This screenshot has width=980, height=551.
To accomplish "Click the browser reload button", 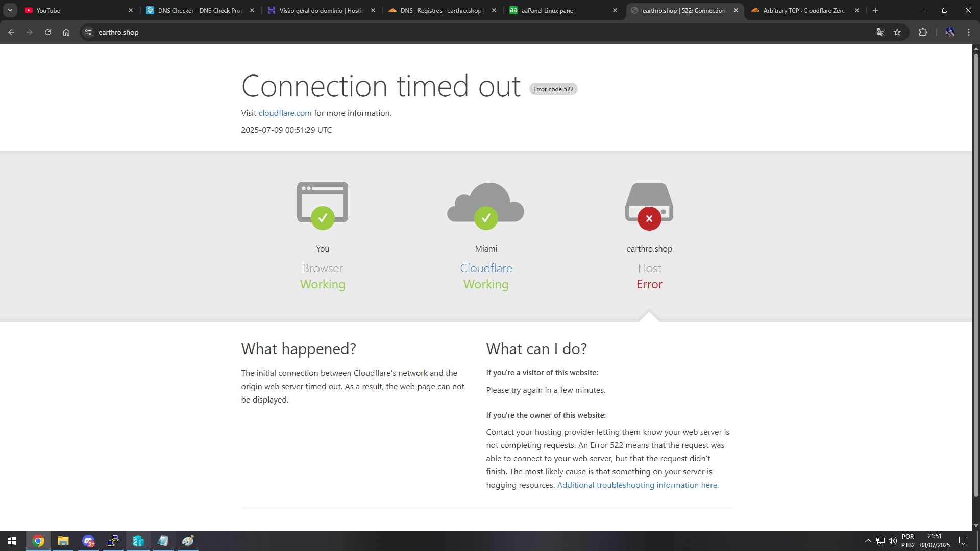I will (48, 32).
